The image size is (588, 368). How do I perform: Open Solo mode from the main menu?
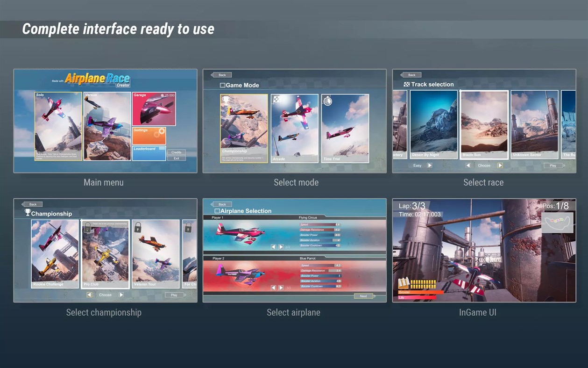[x=58, y=124]
